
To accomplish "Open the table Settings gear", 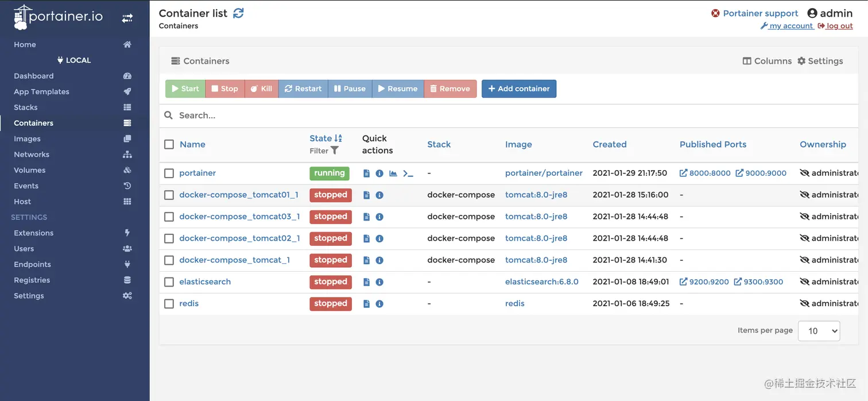I will (x=820, y=61).
